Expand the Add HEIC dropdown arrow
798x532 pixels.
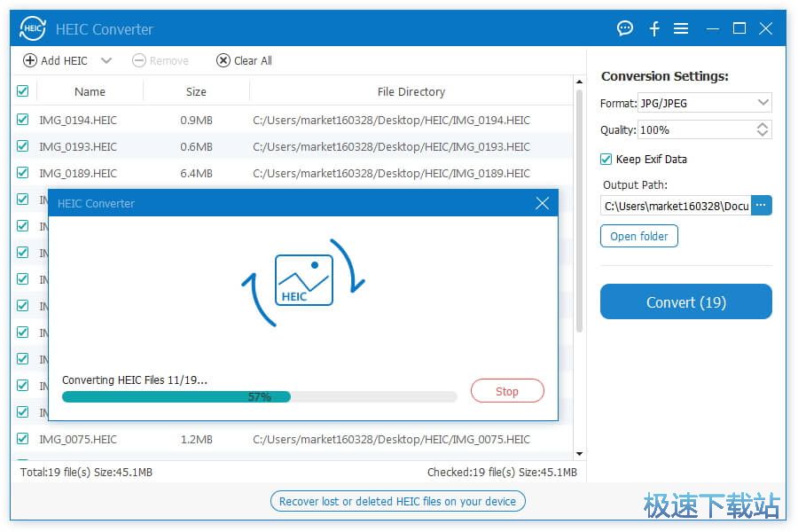point(106,60)
